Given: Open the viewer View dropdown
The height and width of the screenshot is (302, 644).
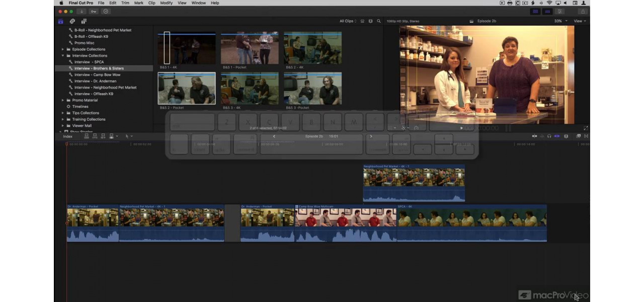Looking at the screenshot, I should [580, 21].
